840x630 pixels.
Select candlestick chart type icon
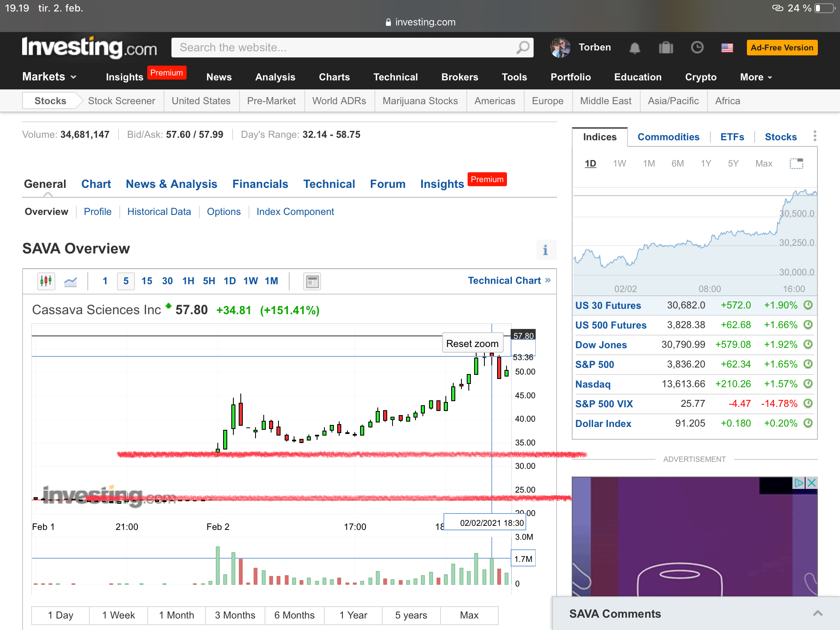[x=46, y=281]
